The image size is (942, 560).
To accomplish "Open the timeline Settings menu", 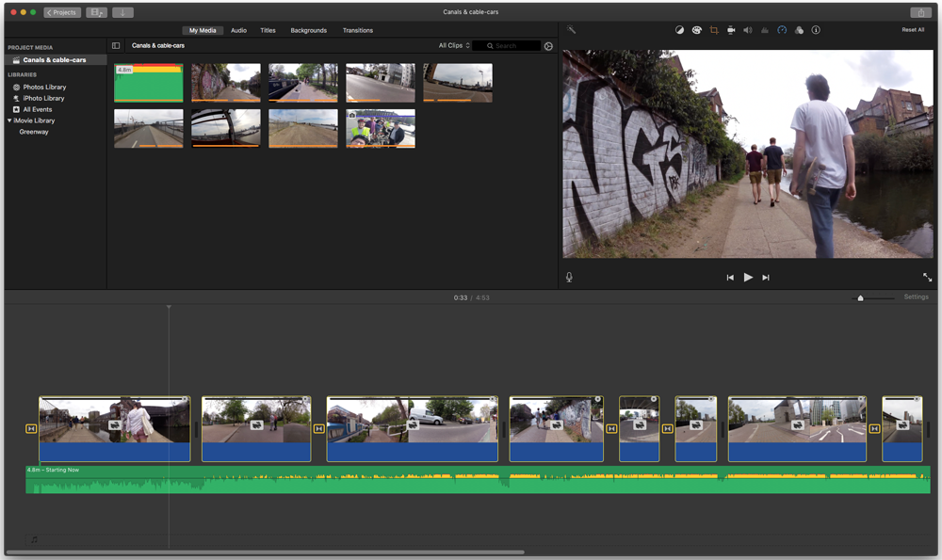I will click(916, 297).
